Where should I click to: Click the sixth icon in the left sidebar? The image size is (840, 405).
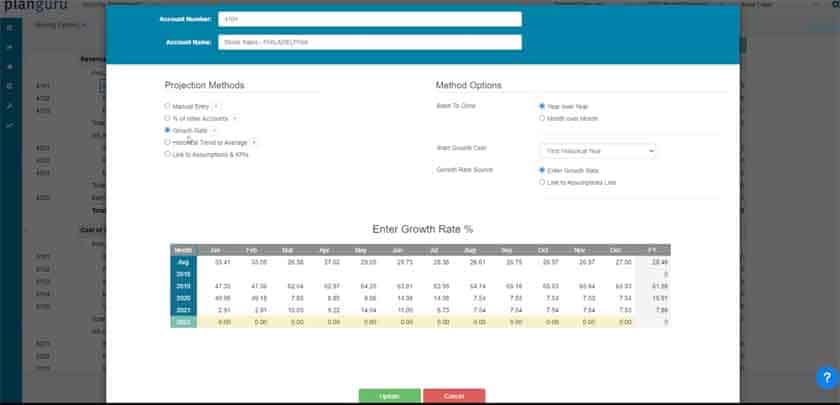click(x=10, y=125)
